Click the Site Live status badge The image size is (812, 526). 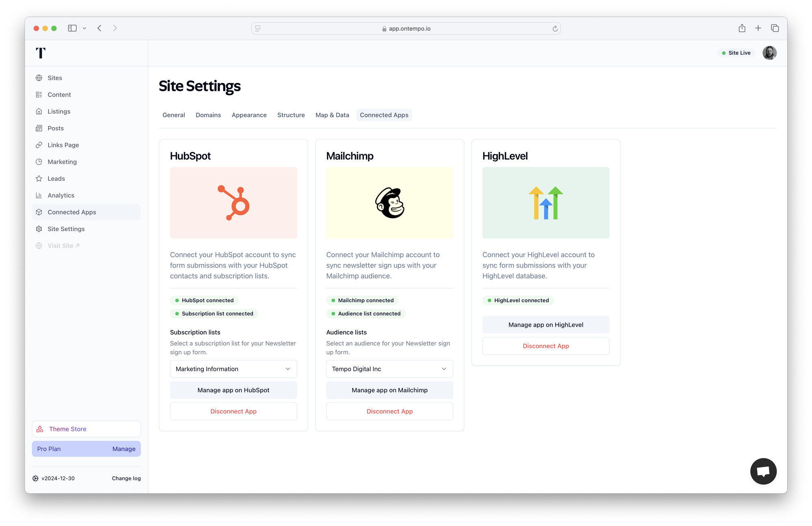point(736,53)
